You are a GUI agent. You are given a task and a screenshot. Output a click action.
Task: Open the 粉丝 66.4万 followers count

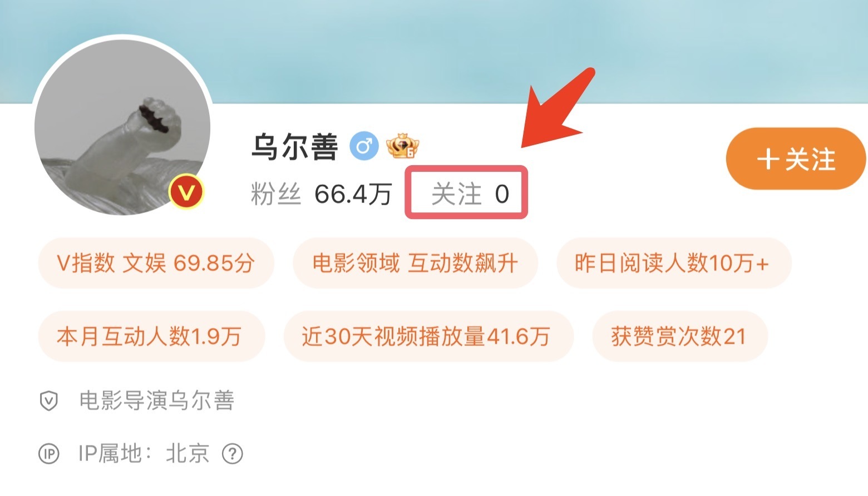pos(322,194)
